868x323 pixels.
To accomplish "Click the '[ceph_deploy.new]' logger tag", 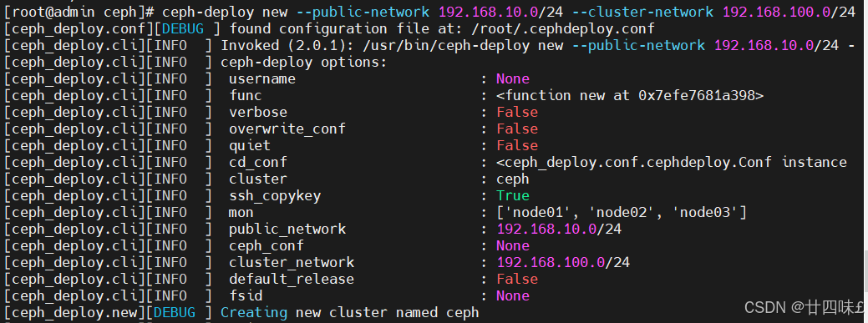I will point(74,312).
